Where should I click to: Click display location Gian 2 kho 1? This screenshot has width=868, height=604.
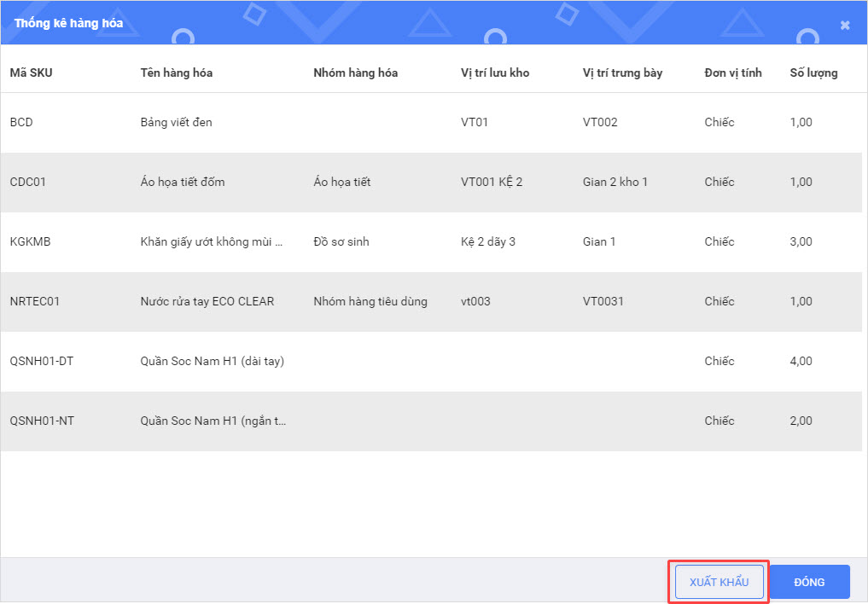[615, 182]
